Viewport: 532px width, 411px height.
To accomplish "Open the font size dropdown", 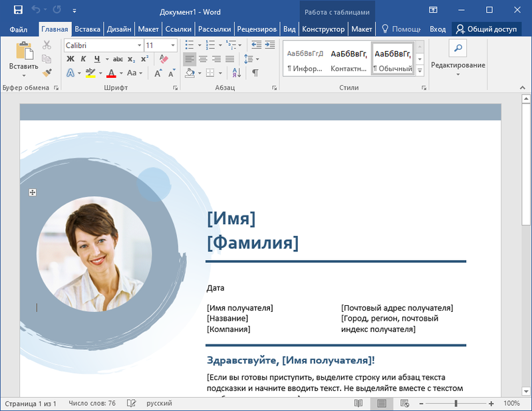I will point(174,45).
